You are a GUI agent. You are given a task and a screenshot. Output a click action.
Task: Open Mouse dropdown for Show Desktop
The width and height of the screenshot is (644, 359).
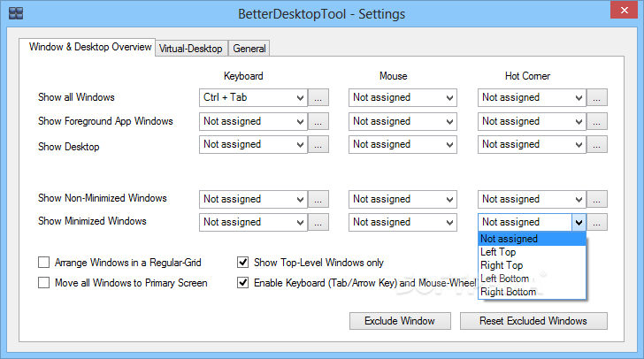402,145
